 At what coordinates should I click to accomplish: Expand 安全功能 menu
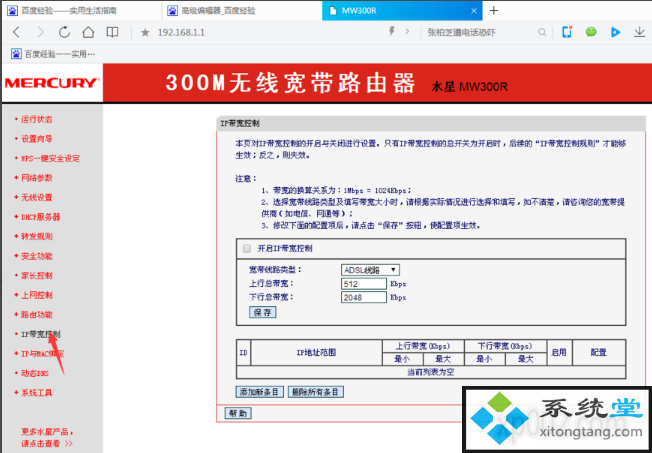tap(37, 256)
